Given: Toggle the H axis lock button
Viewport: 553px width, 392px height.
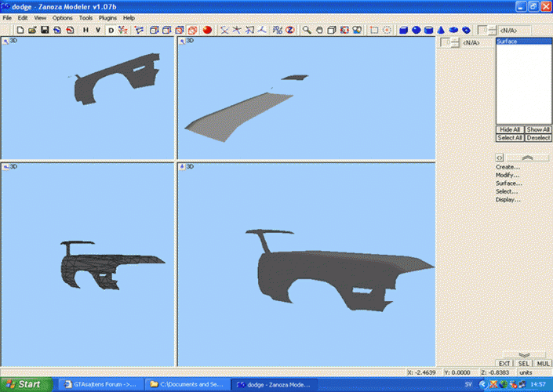Looking at the screenshot, I should click(85, 30).
